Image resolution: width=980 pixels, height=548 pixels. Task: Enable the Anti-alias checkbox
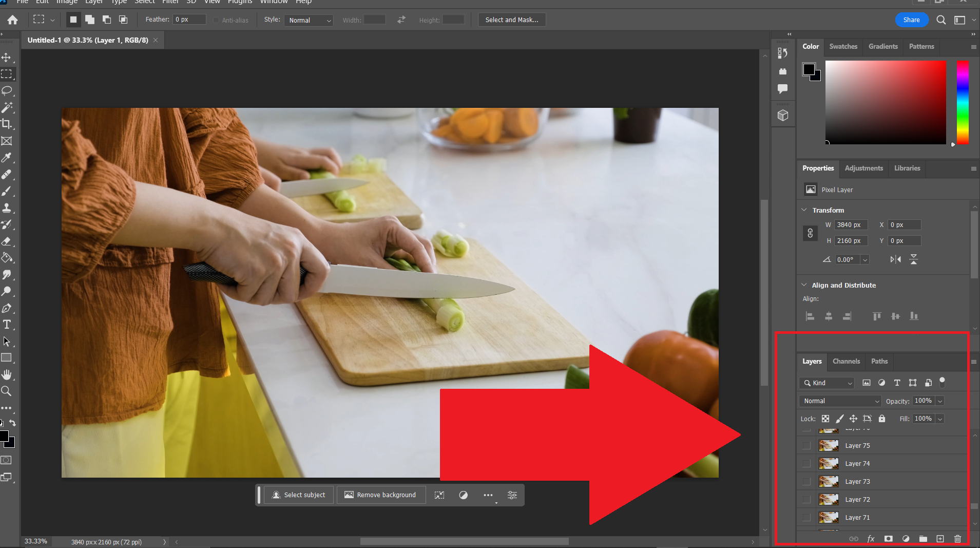pyautogui.click(x=216, y=20)
